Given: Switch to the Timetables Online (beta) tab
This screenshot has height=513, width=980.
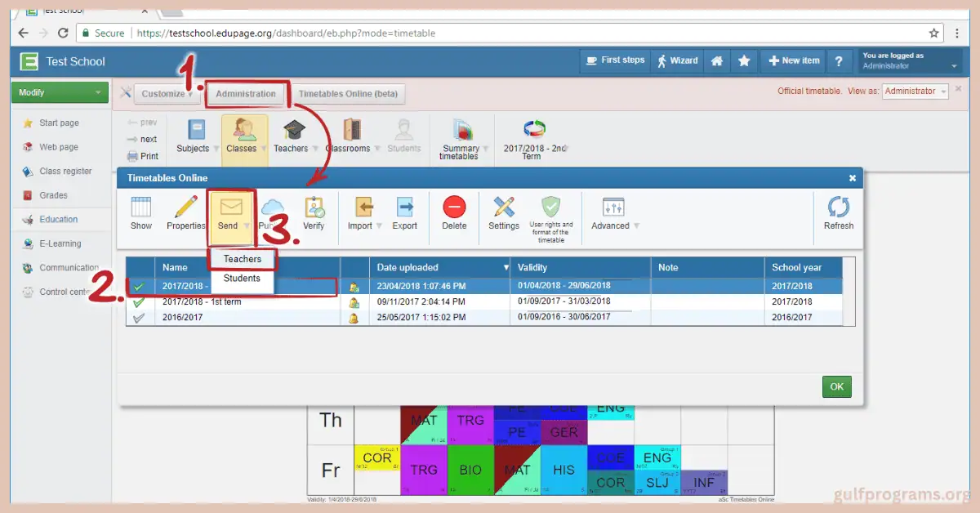Looking at the screenshot, I should 349,93.
